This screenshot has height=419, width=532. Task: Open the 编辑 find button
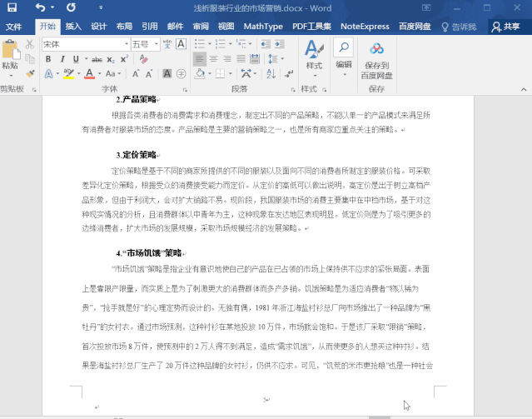pyautogui.click(x=344, y=57)
